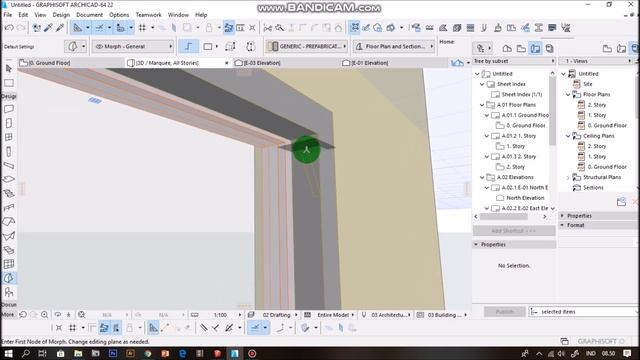640x360 pixels.
Task: Open Edge browser in taskbar
Action: pyautogui.click(x=182, y=353)
